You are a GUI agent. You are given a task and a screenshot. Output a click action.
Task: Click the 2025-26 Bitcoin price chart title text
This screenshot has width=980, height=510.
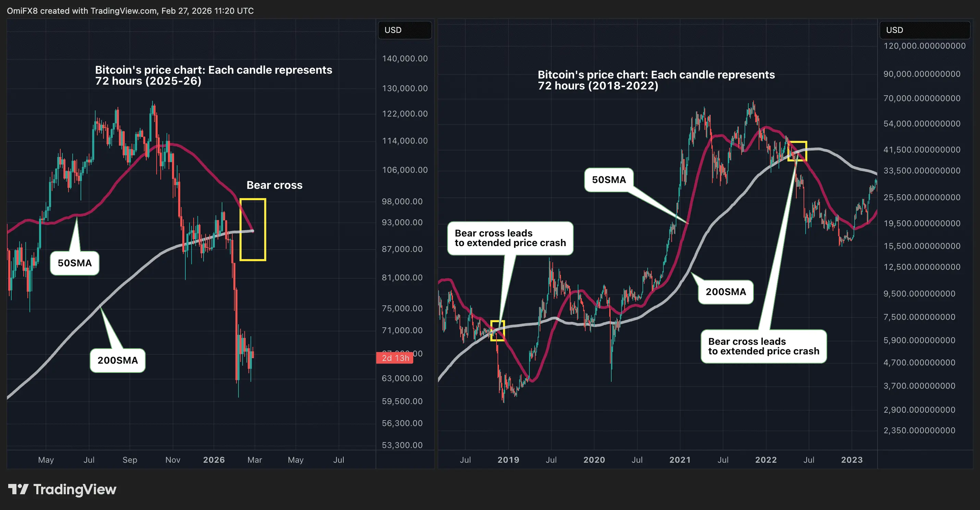coord(213,75)
